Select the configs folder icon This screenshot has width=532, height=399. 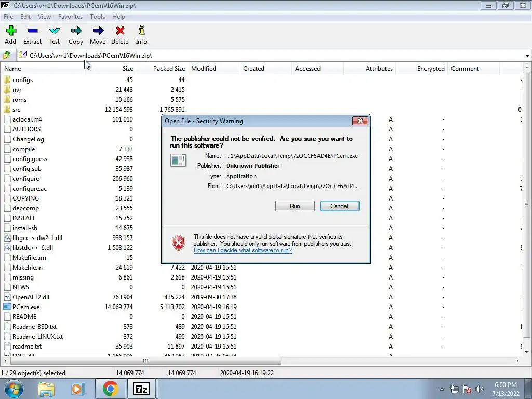click(7, 79)
